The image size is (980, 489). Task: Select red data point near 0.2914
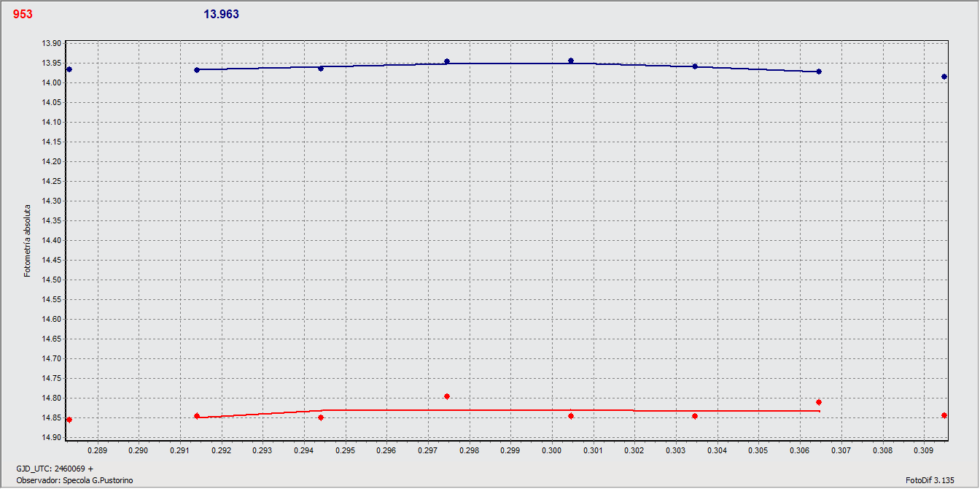tap(197, 416)
